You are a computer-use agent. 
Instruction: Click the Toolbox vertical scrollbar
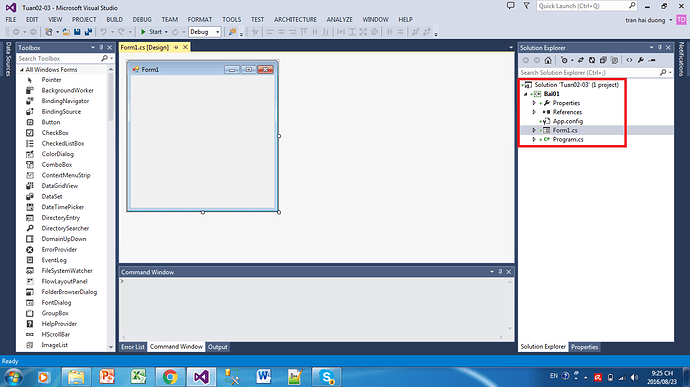pyautogui.click(x=110, y=208)
